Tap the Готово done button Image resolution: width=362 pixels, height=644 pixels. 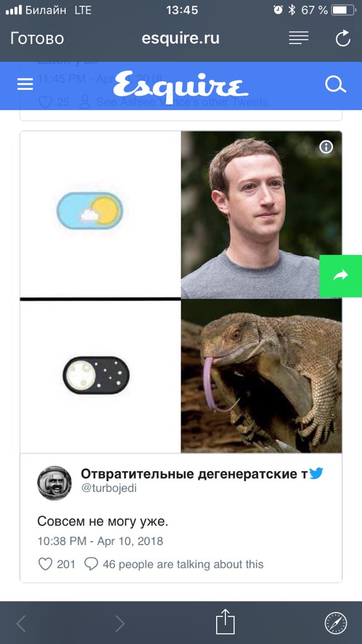click(37, 38)
